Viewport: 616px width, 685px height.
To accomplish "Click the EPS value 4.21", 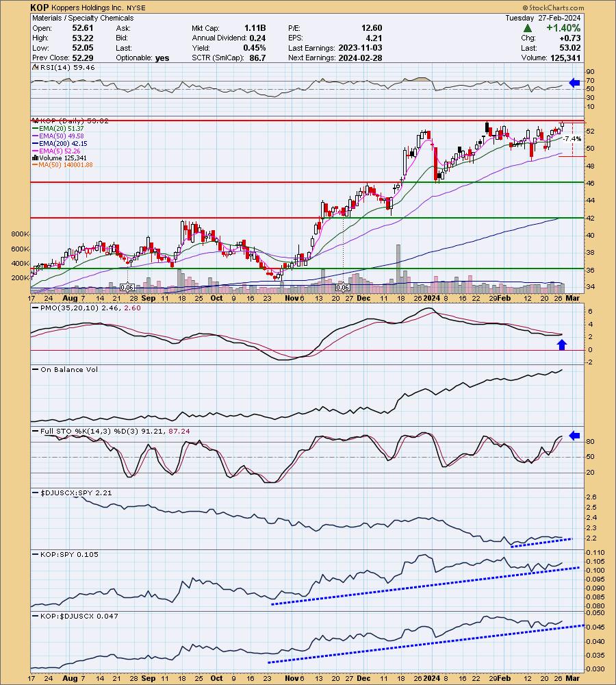I will coord(374,38).
